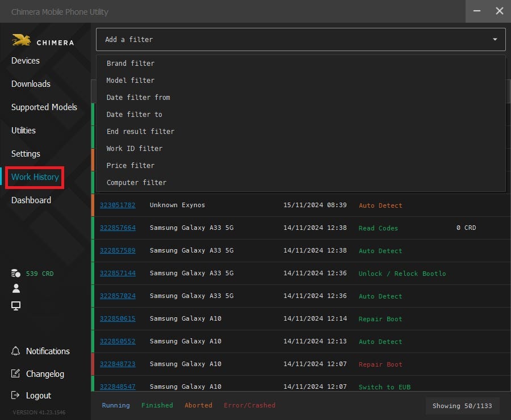This screenshot has width=511, height=420.
Task: Open Downloads section
Action: point(31,84)
